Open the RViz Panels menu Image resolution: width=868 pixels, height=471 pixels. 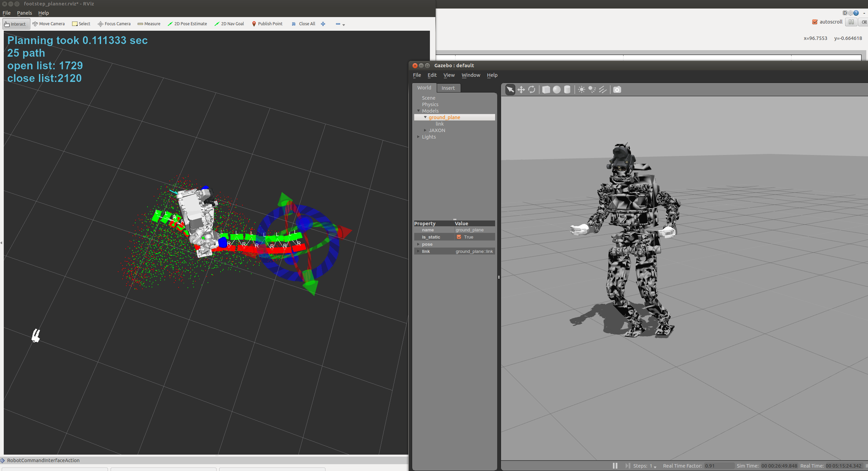point(24,13)
